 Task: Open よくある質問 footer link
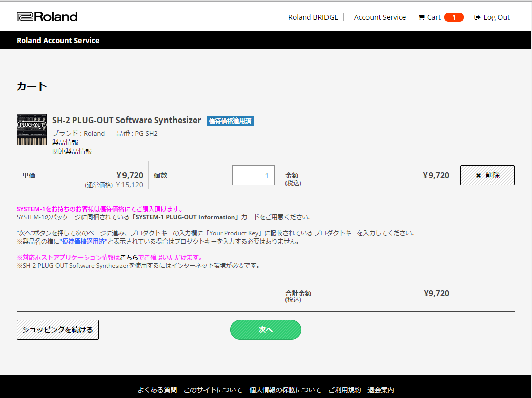coord(157,390)
